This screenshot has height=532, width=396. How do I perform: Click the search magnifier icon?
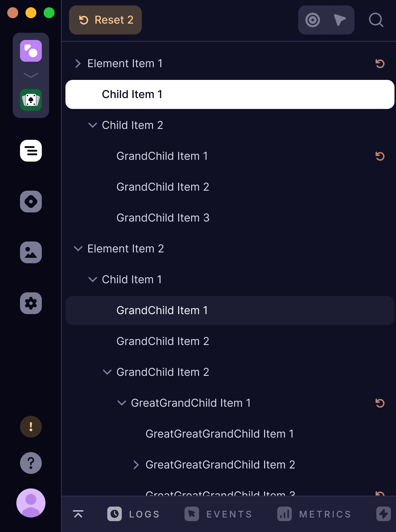tap(376, 20)
